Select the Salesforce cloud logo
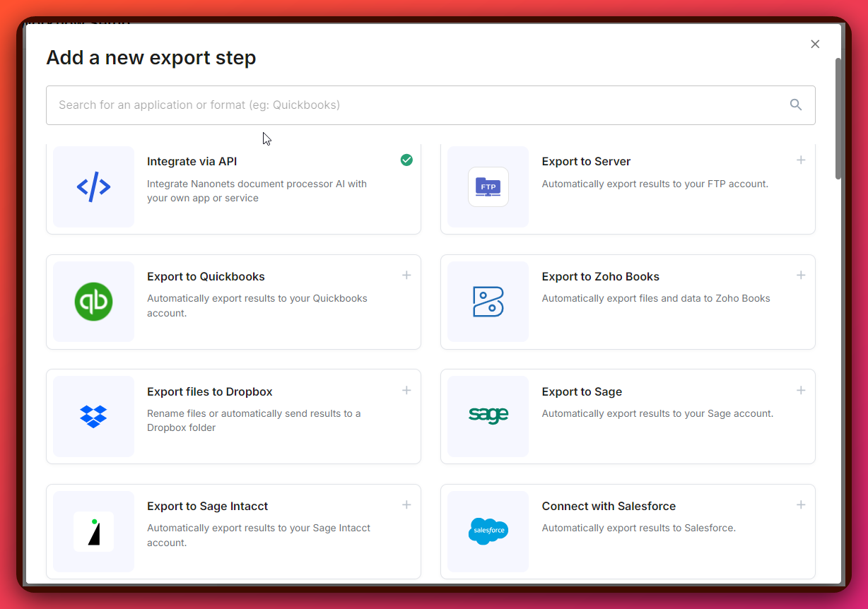 tap(488, 531)
